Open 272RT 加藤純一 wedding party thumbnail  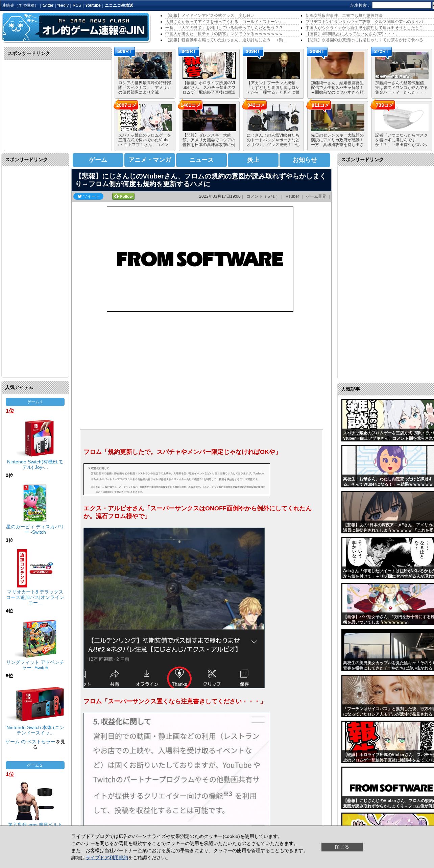click(402, 66)
